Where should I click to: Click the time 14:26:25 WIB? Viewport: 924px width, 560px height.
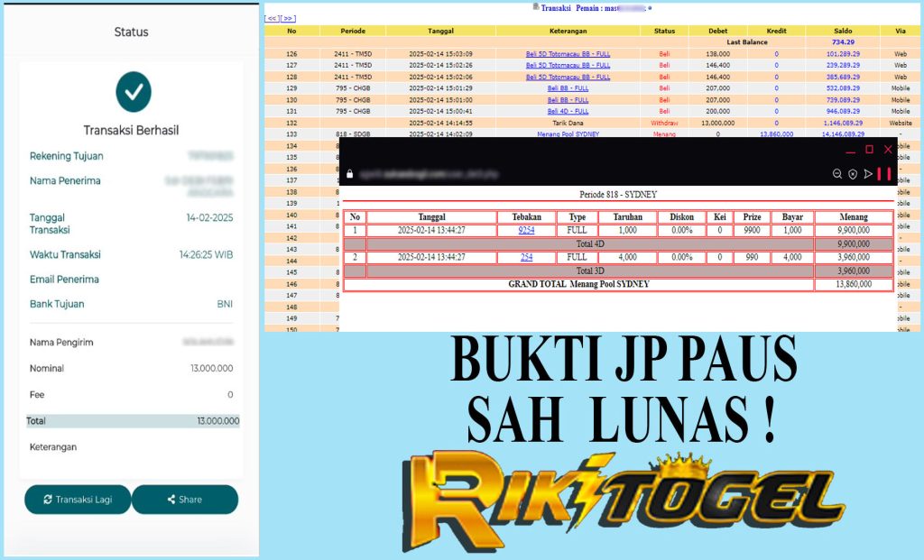pos(207,255)
